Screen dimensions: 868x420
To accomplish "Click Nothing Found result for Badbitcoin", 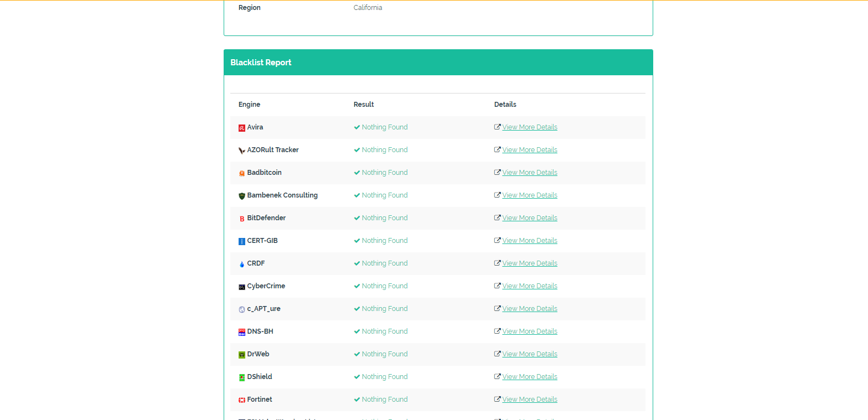I will point(381,173).
